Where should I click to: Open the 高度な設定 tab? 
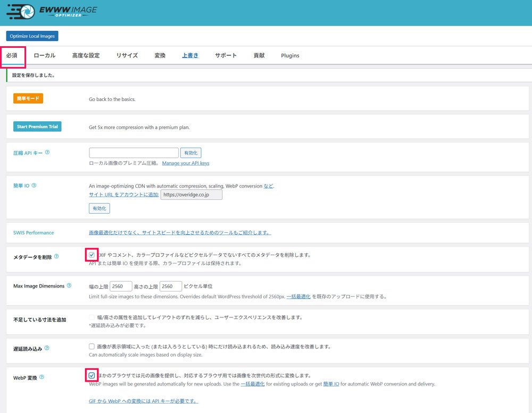click(86, 55)
